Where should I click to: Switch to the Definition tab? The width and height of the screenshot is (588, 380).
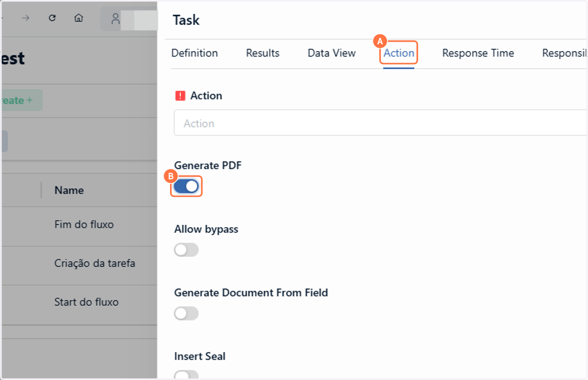[195, 53]
